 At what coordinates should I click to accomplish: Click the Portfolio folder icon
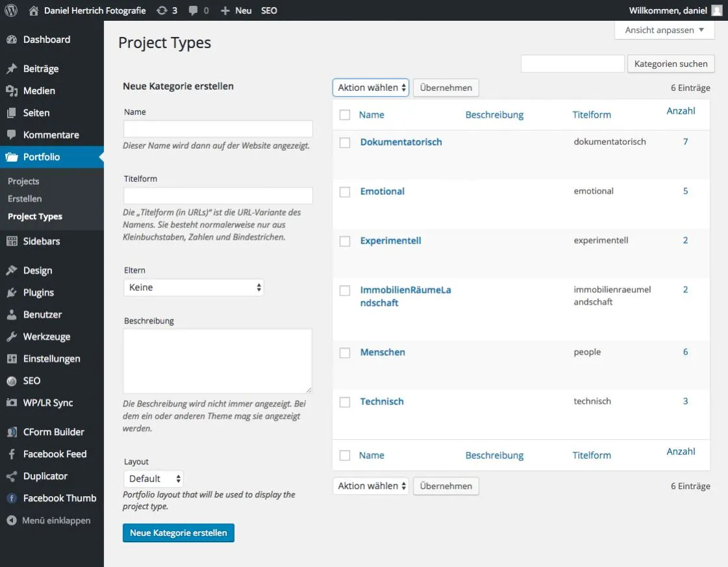(12, 157)
